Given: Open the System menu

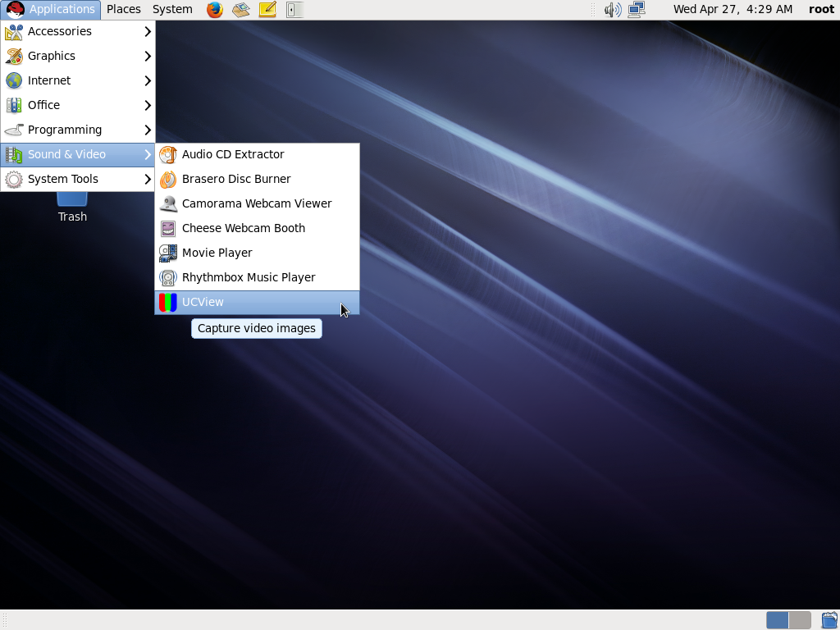Looking at the screenshot, I should point(172,9).
